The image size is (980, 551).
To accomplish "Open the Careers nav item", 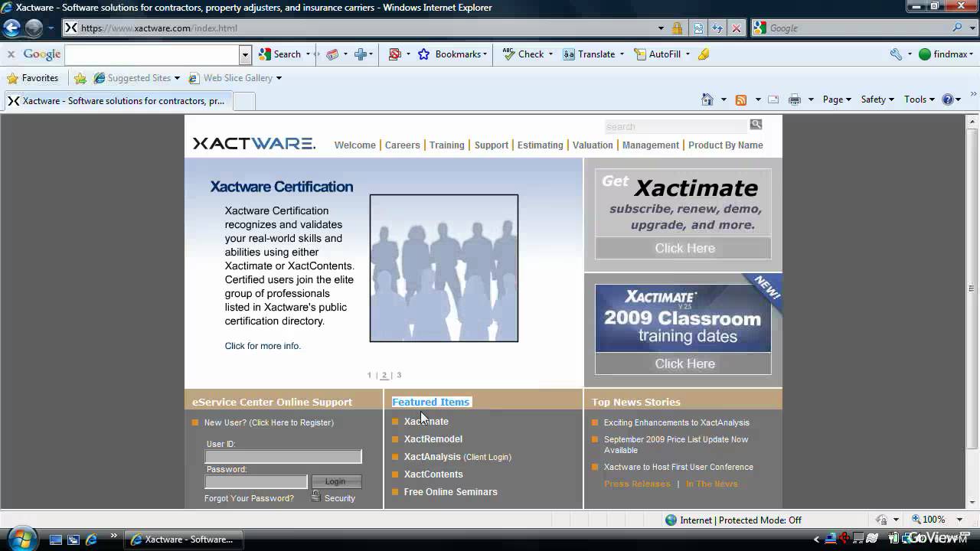I will pyautogui.click(x=402, y=145).
